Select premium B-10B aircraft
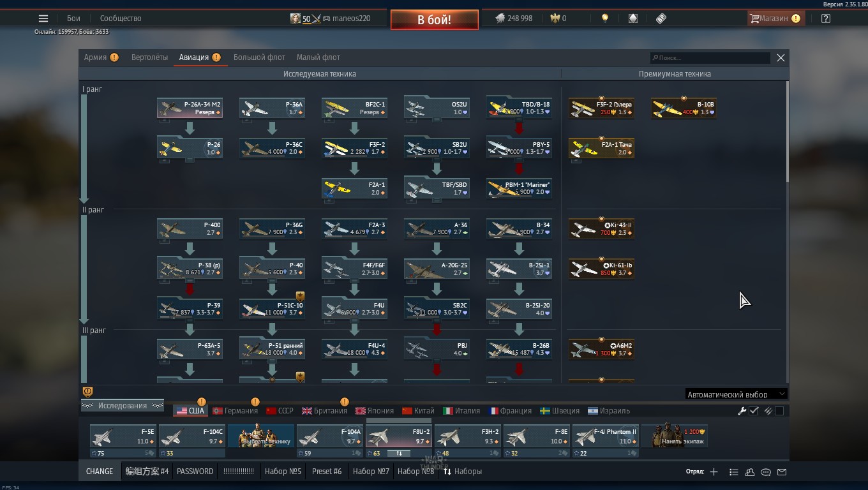Screen dimensions: 868x490 coord(684,108)
